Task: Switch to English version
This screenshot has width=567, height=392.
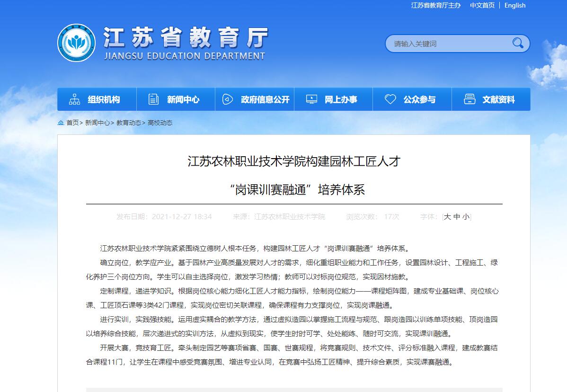Action: click(515, 5)
